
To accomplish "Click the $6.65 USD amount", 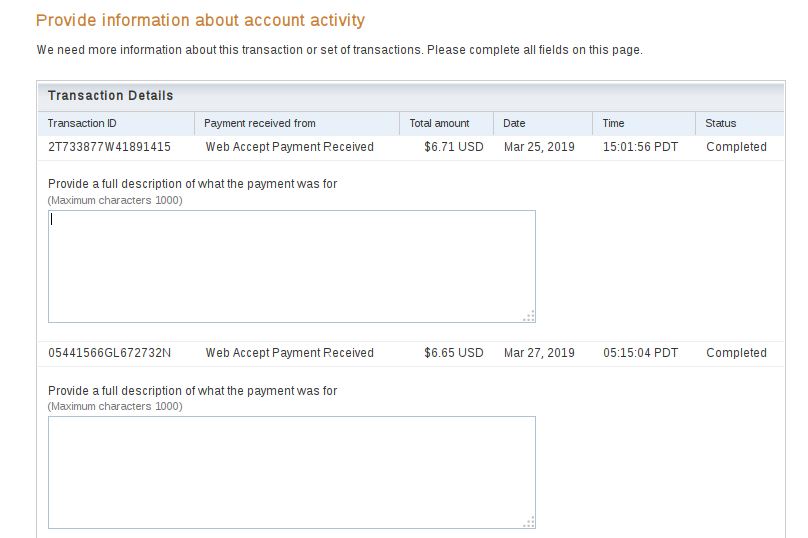I will (x=453, y=353).
